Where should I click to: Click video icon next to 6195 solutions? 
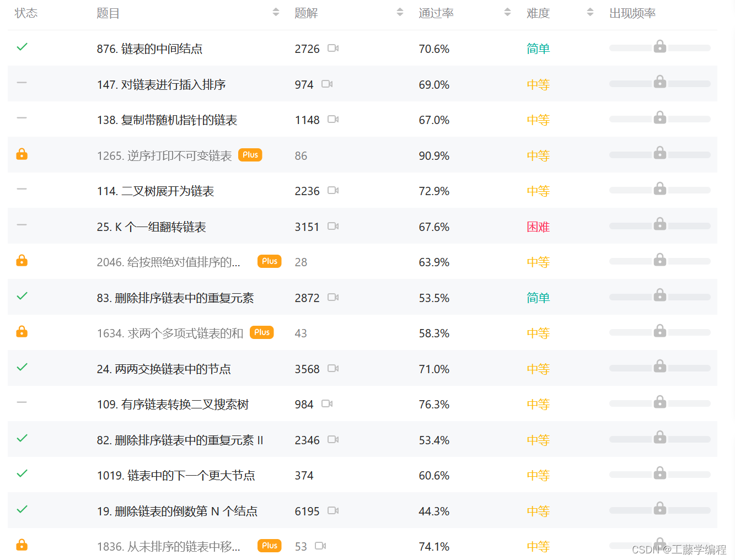pyautogui.click(x=333, y=511)
